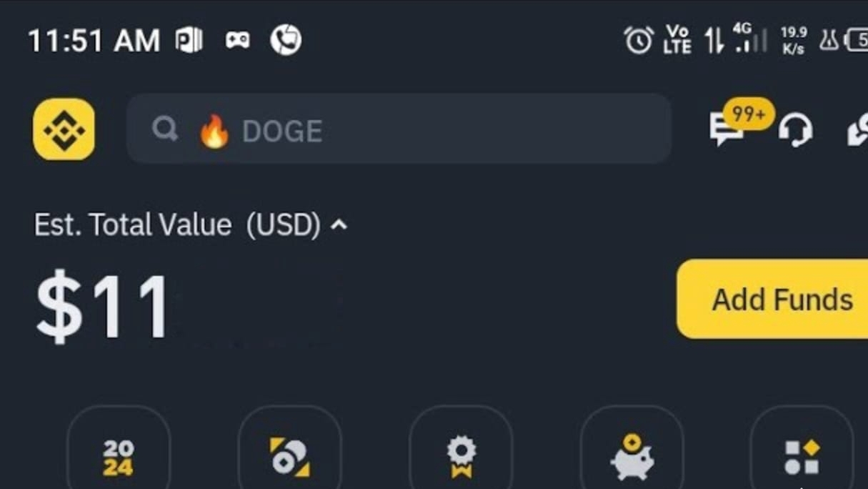Focus the DOGE search input field

399,129
